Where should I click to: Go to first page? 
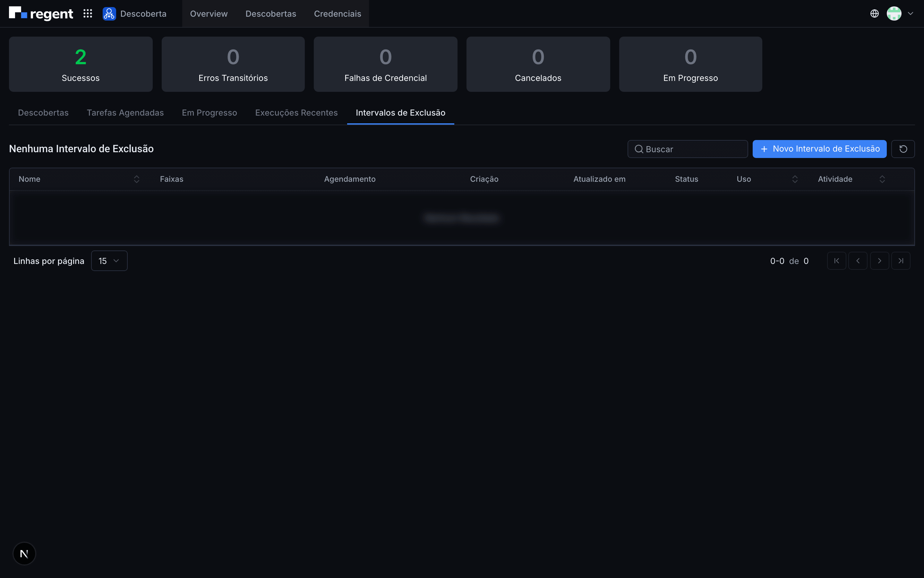[836, 261]
